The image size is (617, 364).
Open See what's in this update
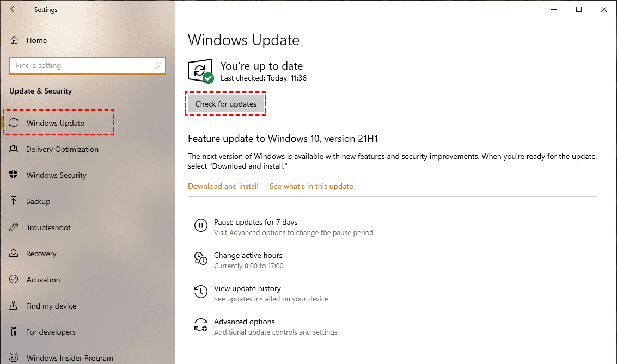pos(311,186)
